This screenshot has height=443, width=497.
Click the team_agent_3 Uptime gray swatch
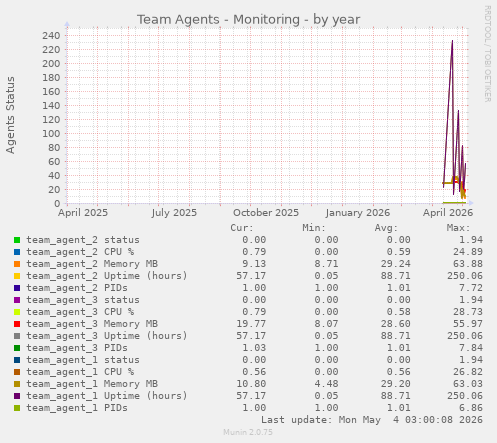tap(17, 336)
